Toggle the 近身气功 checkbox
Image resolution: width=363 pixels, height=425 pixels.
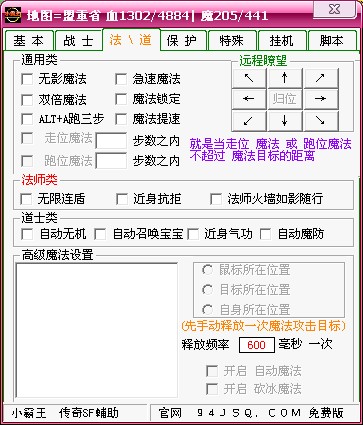[x=193, y=234]
